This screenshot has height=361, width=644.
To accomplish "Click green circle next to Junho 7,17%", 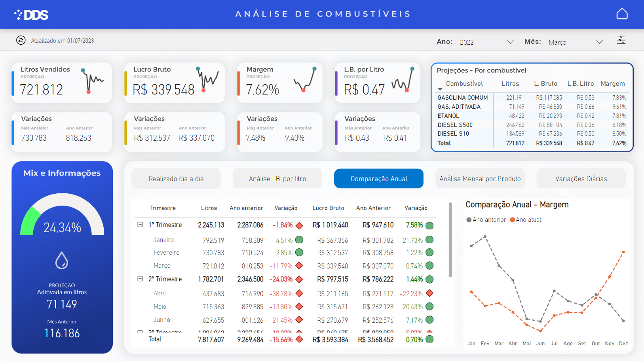I will pos(429,320).
